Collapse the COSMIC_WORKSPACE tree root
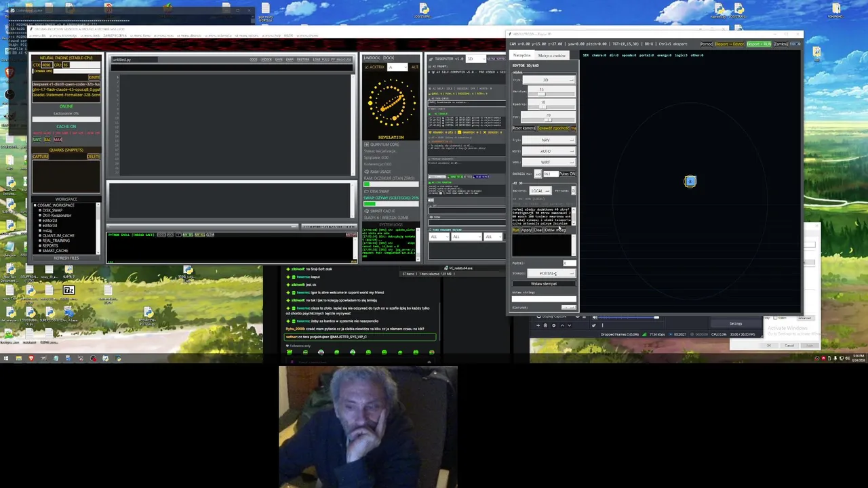The height and width of the screenshot is (488, 868). coord(35,205)
